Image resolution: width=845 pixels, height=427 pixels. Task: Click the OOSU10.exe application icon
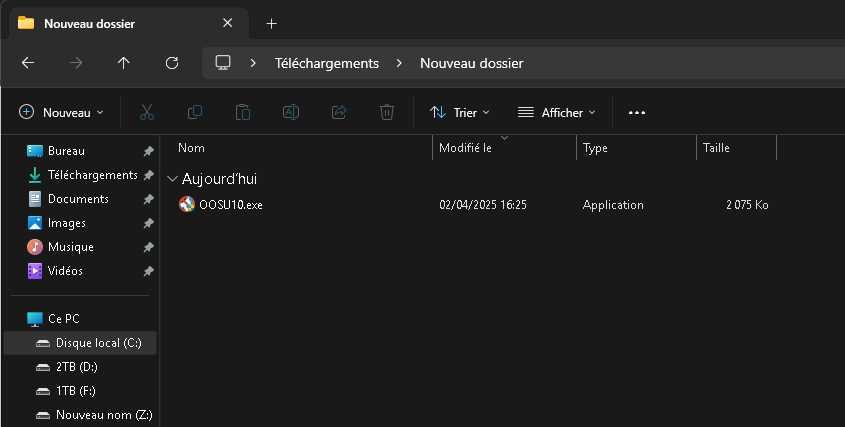tap(187, 204)
